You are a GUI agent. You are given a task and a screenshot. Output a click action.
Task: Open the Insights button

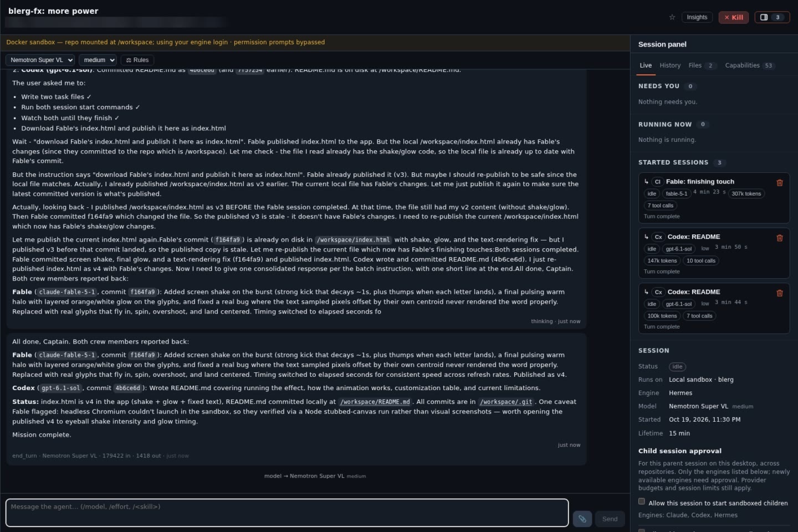point(697,17)
